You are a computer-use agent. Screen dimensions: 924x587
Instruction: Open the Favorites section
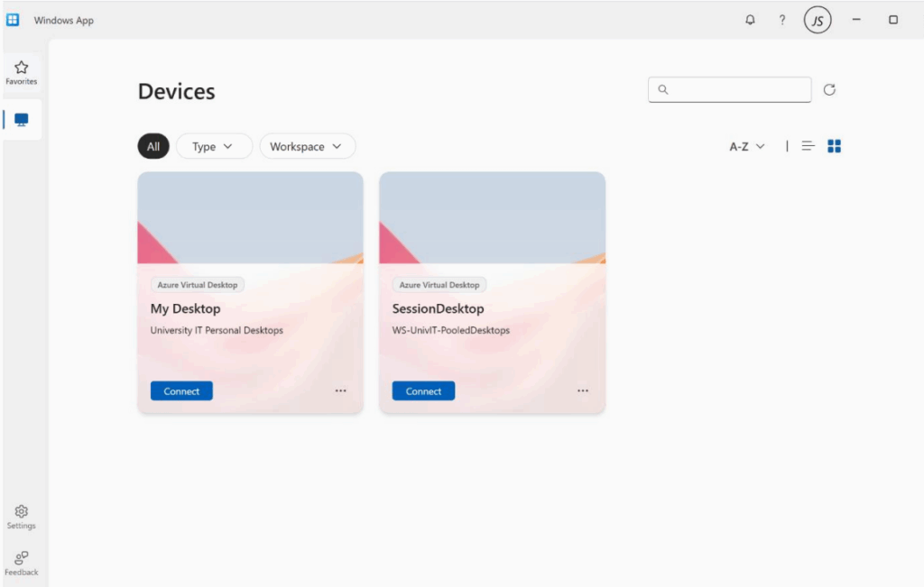(x=21, y=72)
